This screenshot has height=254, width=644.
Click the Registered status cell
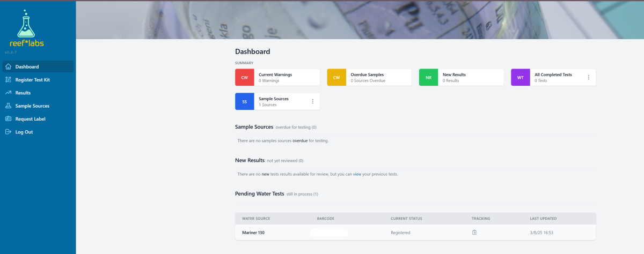pyautogui.click(x=400, y=233)
